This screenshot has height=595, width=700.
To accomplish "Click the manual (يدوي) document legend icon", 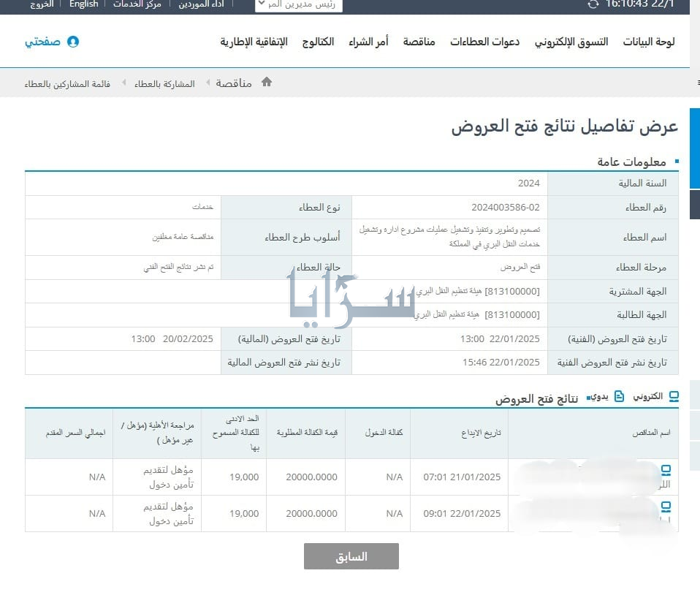I will click(619, 396).
